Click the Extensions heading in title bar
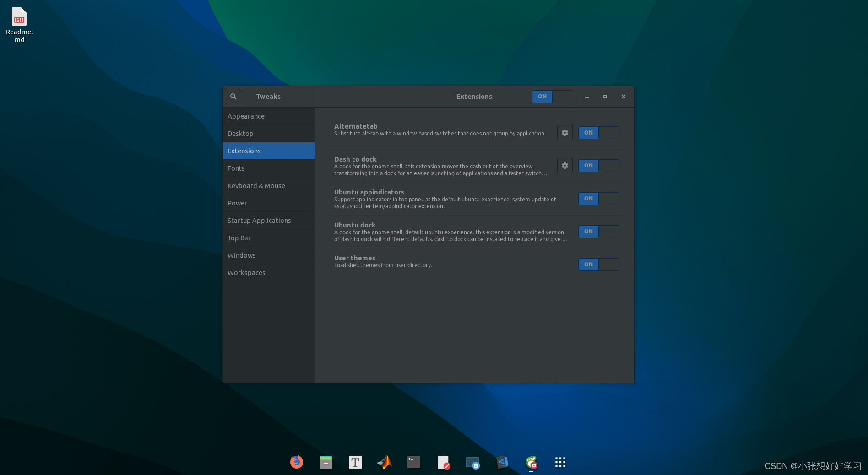 pyautogui.click(x=474, y=97)
